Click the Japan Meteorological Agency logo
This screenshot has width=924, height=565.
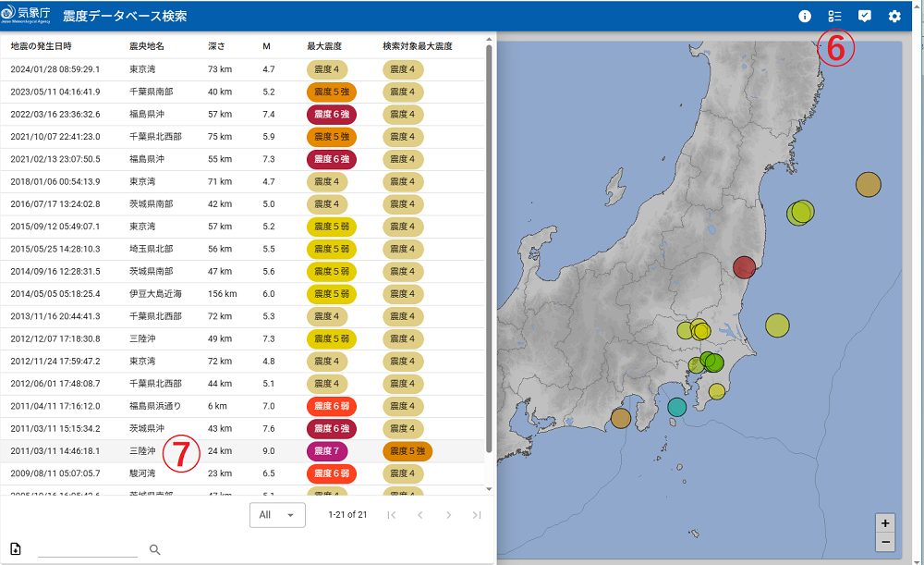(x=27, y=16)
